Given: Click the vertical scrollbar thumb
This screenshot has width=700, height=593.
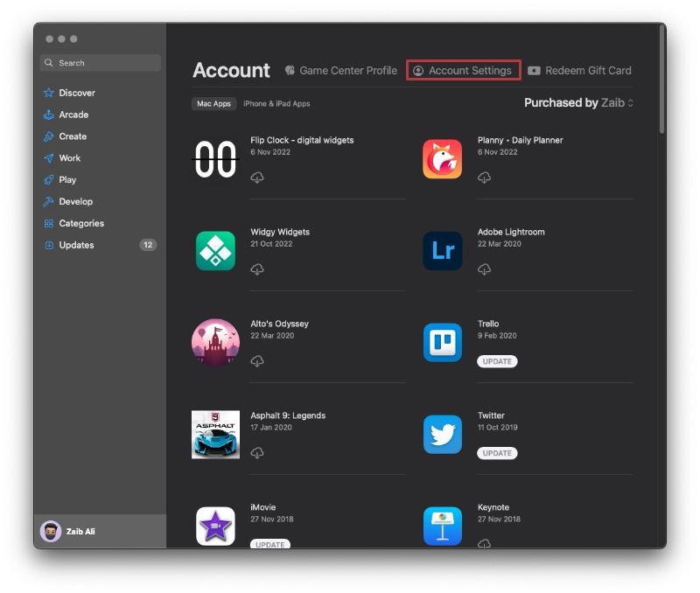Looking at the screenshot, I should 661,79.
